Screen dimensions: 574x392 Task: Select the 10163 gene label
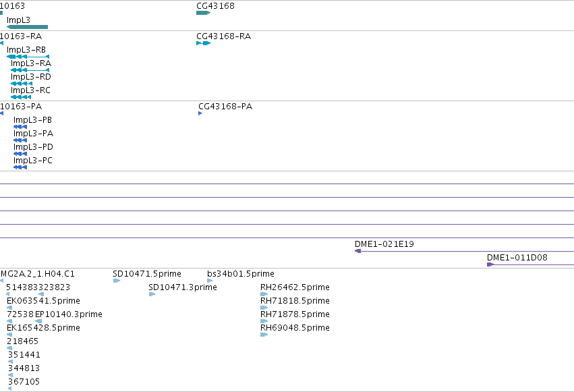12,6
